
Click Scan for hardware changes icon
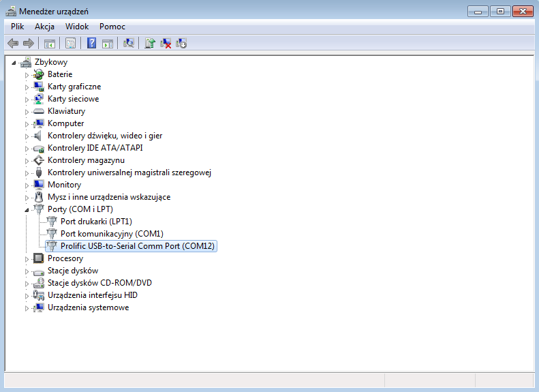coord(128,44)
